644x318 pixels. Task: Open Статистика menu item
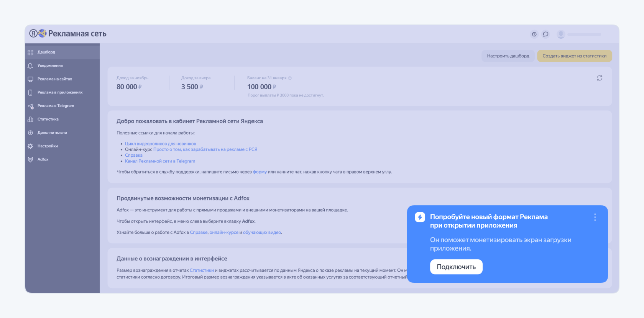click(62, 119)
